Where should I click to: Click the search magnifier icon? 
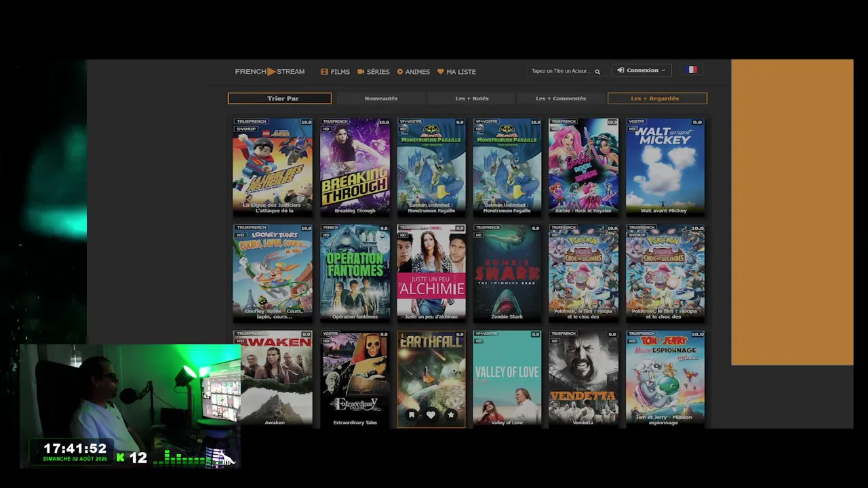click(597, 71)
